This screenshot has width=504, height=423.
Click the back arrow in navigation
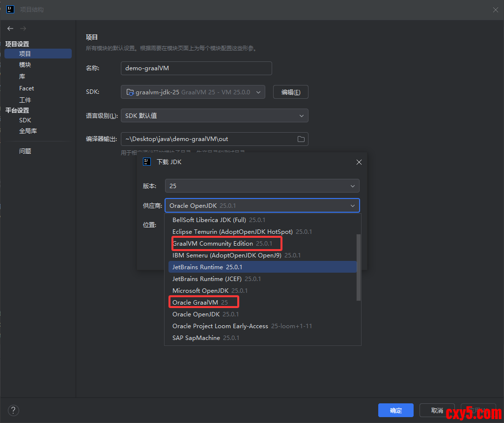[x=10, y=29]
